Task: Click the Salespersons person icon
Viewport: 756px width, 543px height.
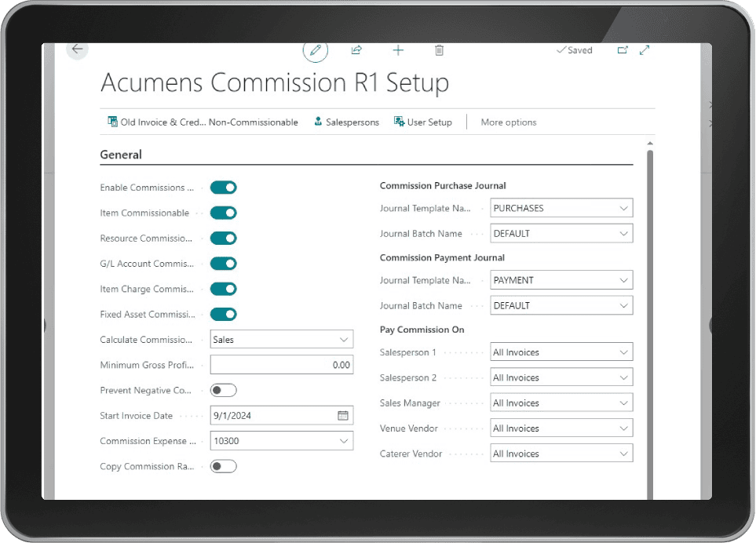Action: coord(318,122)
